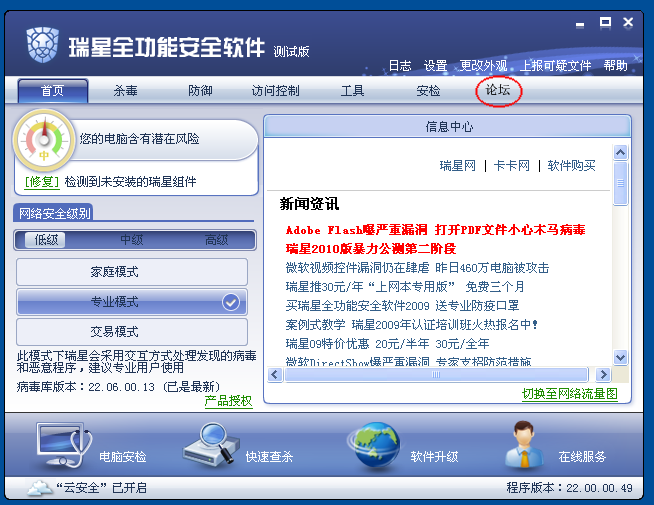Open 微软视频控件漏洞 news item

click(x=417, y=268)
